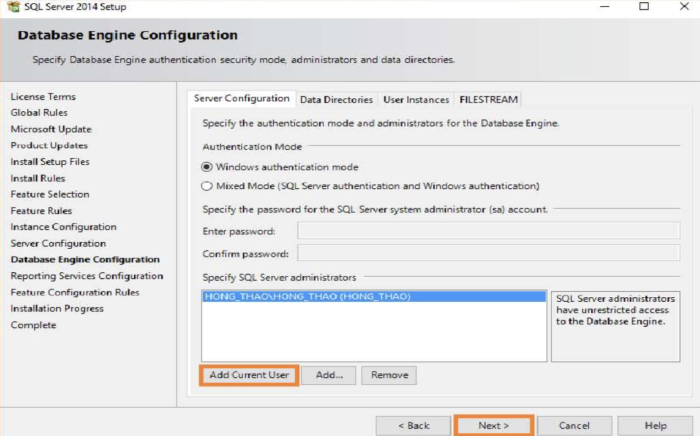Click License Terms step in sidebar
The width and height of the screenshot is (700, 436).
(43, 96)
